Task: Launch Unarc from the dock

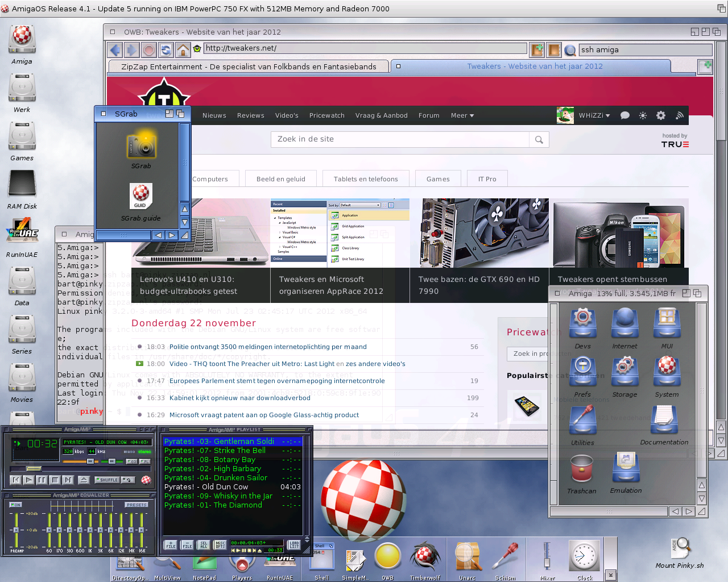Action: pyautogui.click(x=468, y=556)
